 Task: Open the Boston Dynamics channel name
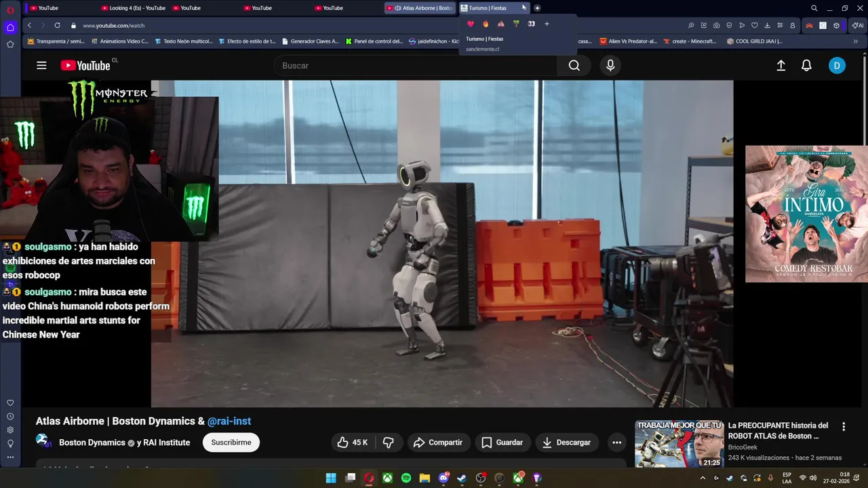coord(92,443)
